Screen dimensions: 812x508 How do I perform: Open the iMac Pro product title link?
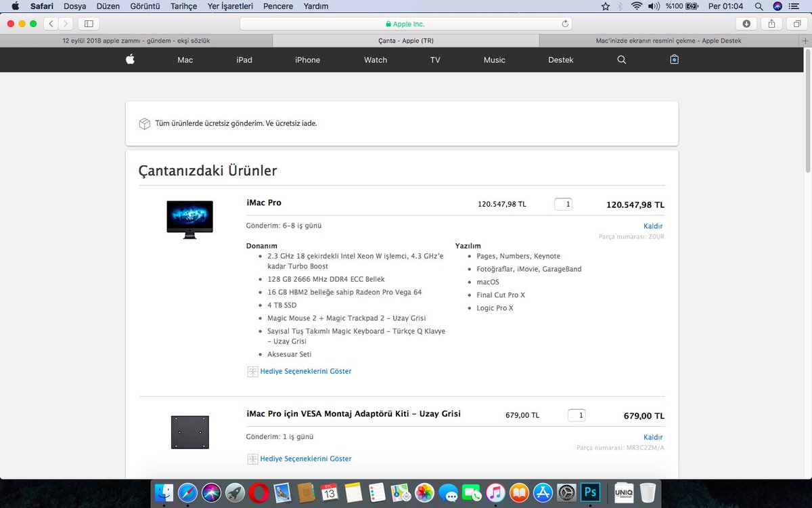click(x=264, y=203)
